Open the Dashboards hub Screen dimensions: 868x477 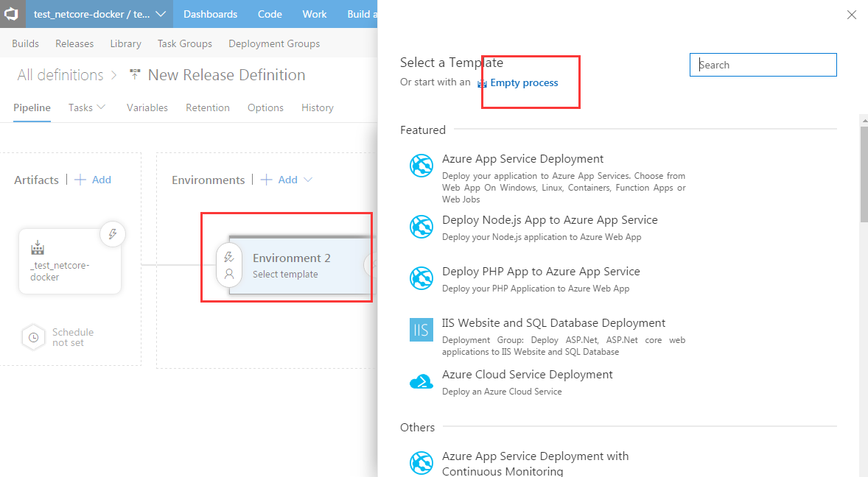click(210, 14)
